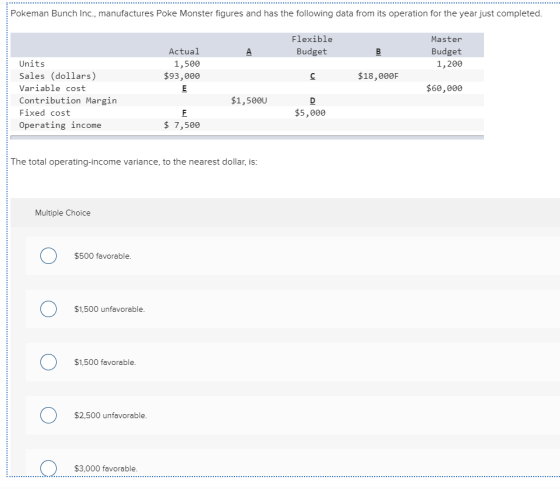
Task: Click the Master Budget 1,200 units cell
Action: pos(449,64)
